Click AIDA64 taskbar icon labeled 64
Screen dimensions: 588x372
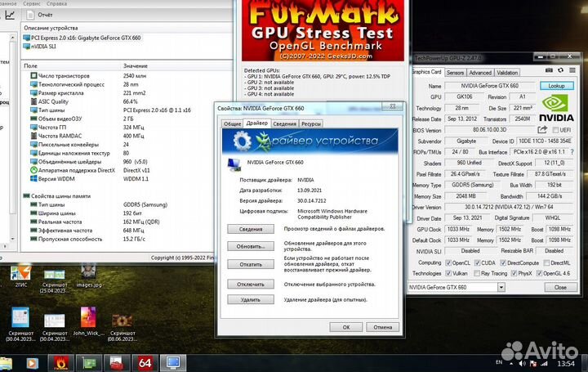pyautogui.click(x=145, y=363)
